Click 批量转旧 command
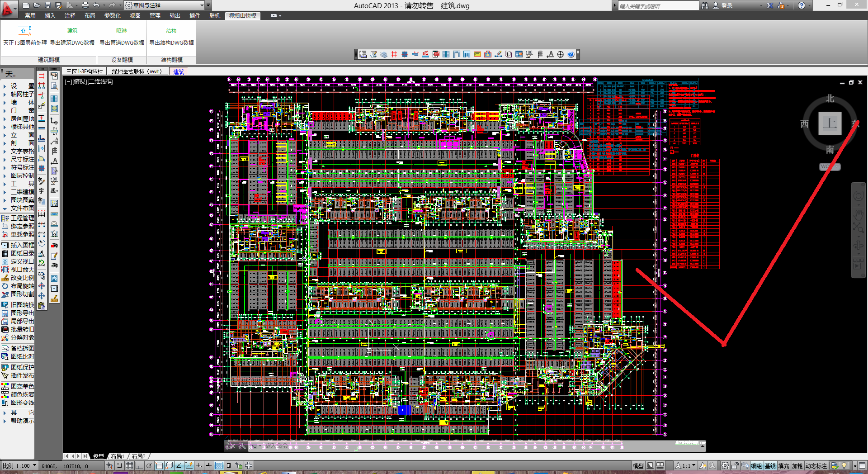This screenshot has width=868, height=474. pyautogui.click(x=18, y=329)
